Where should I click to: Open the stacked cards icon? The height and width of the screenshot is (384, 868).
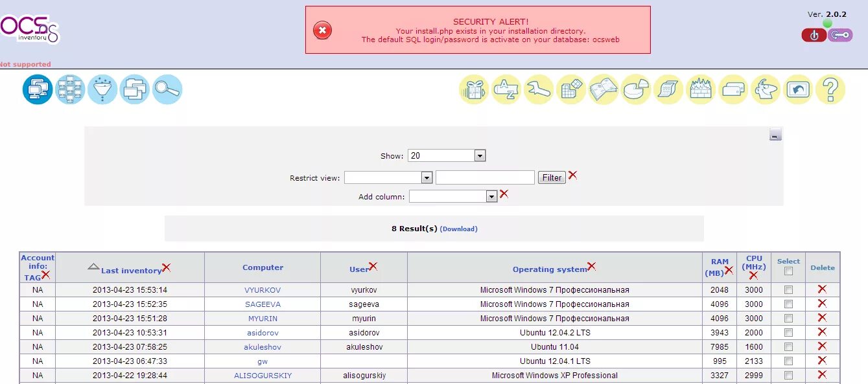(733, 89)
